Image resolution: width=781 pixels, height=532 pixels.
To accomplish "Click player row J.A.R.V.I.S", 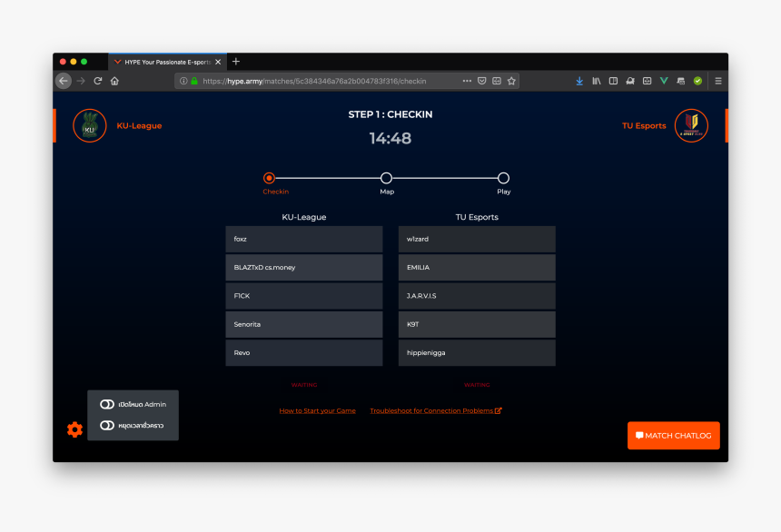I will click(x=477, y=296).
